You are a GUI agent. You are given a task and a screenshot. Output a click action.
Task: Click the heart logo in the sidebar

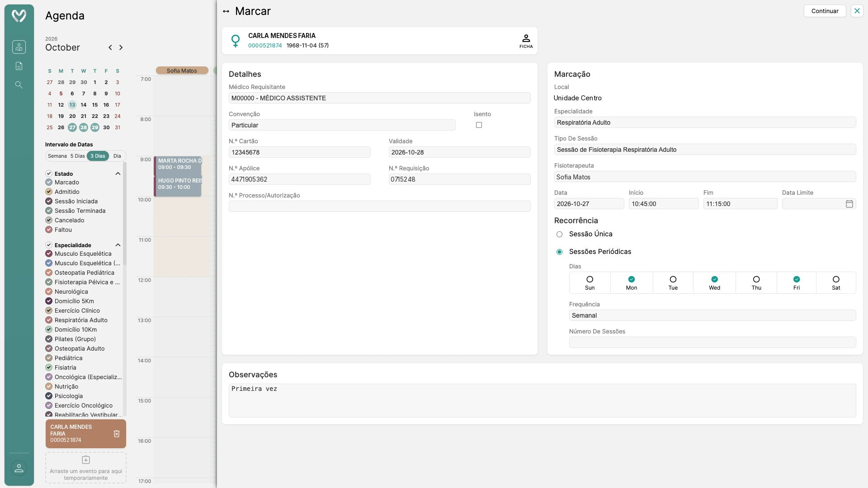[19, 16]
